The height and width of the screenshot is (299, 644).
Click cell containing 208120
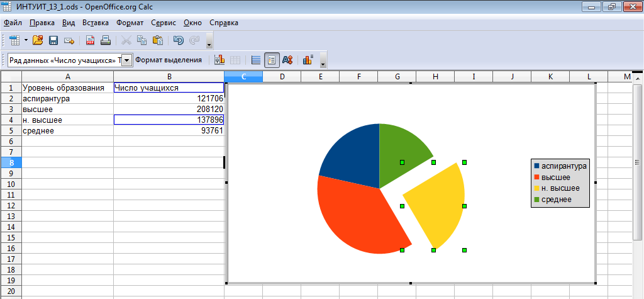pos(169,109)
